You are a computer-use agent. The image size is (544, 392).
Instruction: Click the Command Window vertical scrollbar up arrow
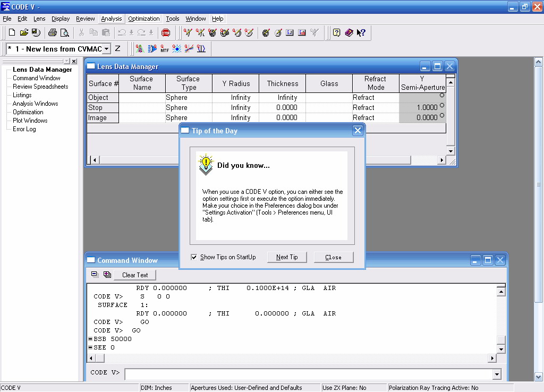coord(500,292)
